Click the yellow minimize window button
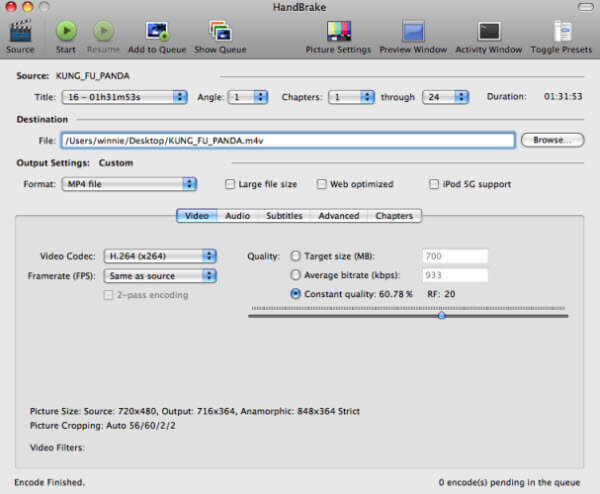Screen dimensions: 600x494 point(28,7)
